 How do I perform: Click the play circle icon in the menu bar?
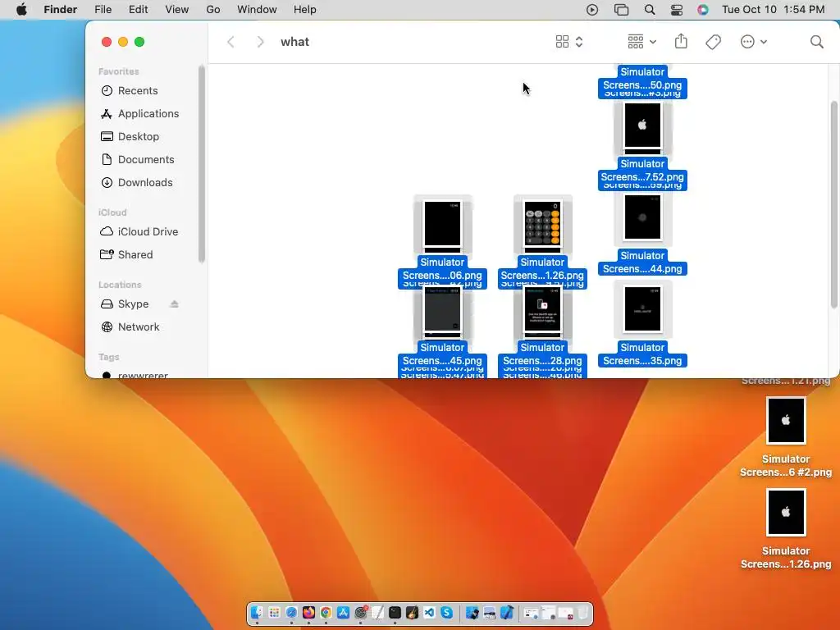click(592, 10)
